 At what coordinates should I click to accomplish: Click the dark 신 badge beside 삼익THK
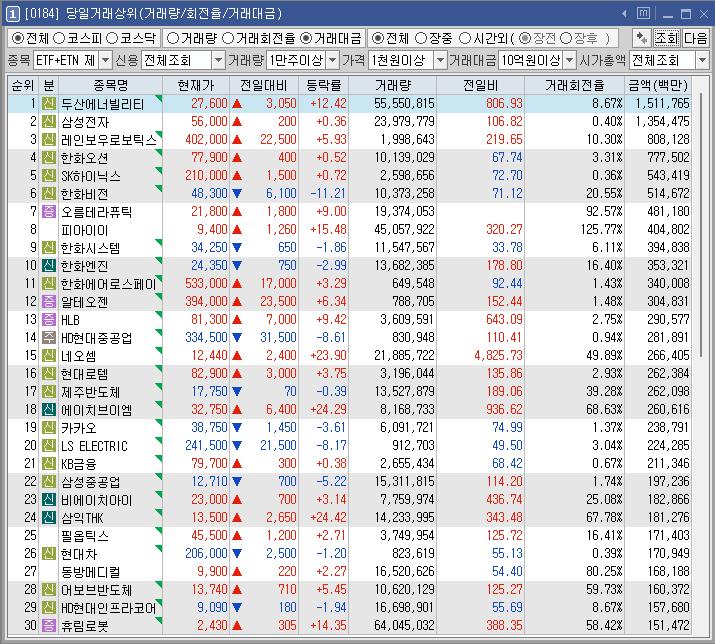(49, 517)
